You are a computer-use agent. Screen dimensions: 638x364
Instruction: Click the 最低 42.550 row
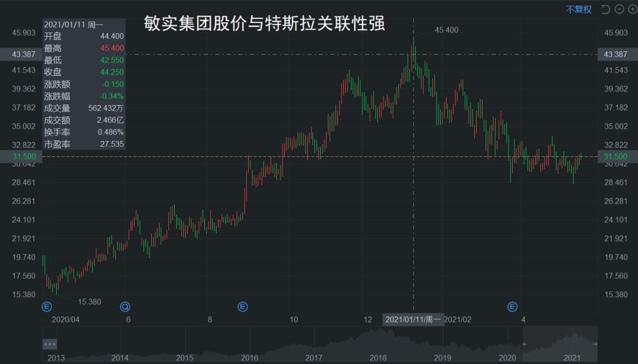click(84, 60)
